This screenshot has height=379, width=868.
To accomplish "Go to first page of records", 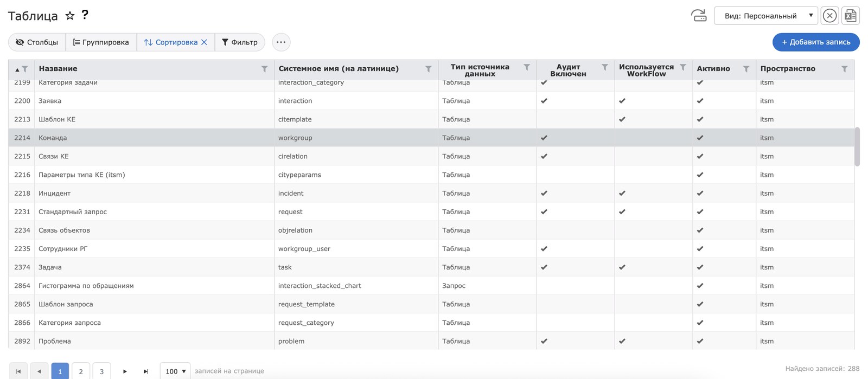I will (18, 371).
